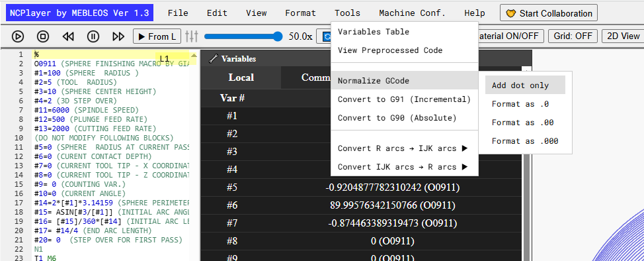Click the blue refresh icon button
The width and height of the screenshot is (644, 261).
click(326, 36)
